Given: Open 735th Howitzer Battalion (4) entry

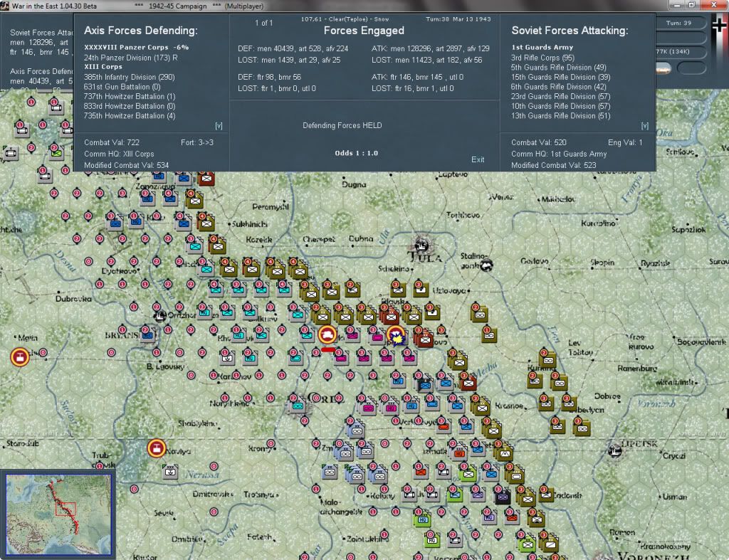Looking at the screenshot, I should [130, 116].
